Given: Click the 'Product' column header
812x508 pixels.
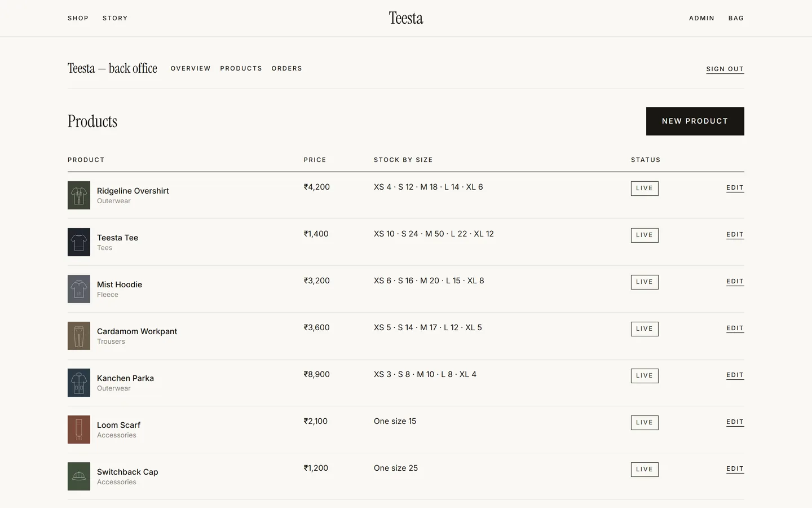Looking at the screenshot, I should [x=86, y=160].
